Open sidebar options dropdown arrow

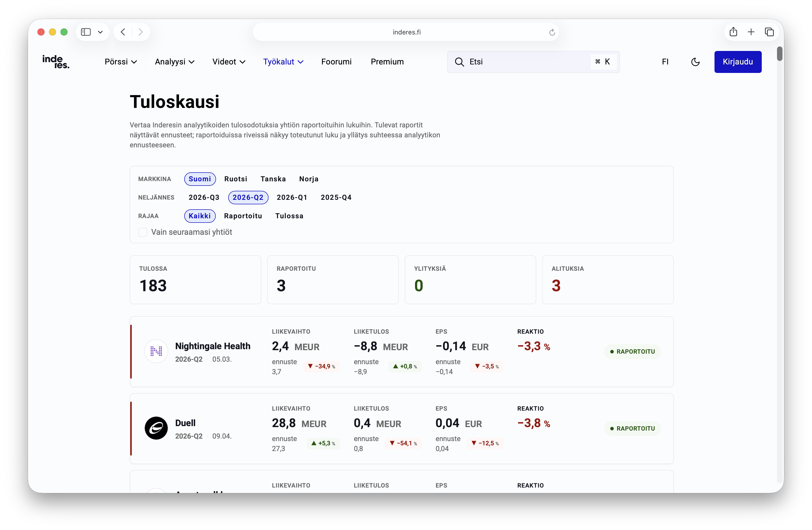(x=100, y=32)
